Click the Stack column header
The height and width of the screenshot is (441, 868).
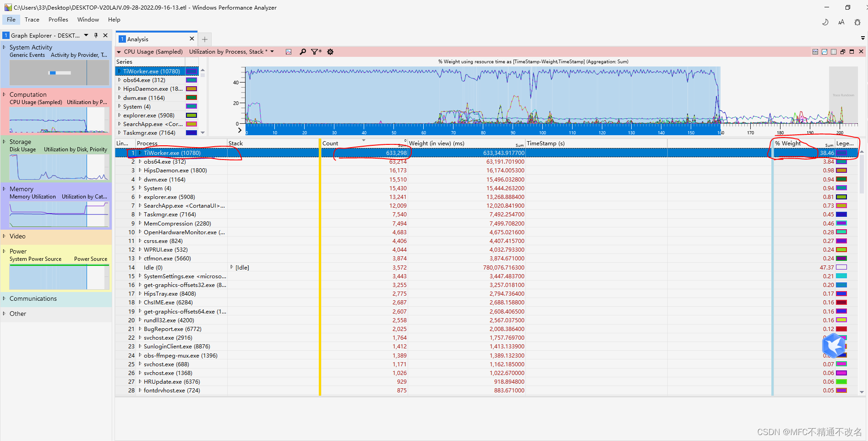pyautogui.click(x=273, y=143)
